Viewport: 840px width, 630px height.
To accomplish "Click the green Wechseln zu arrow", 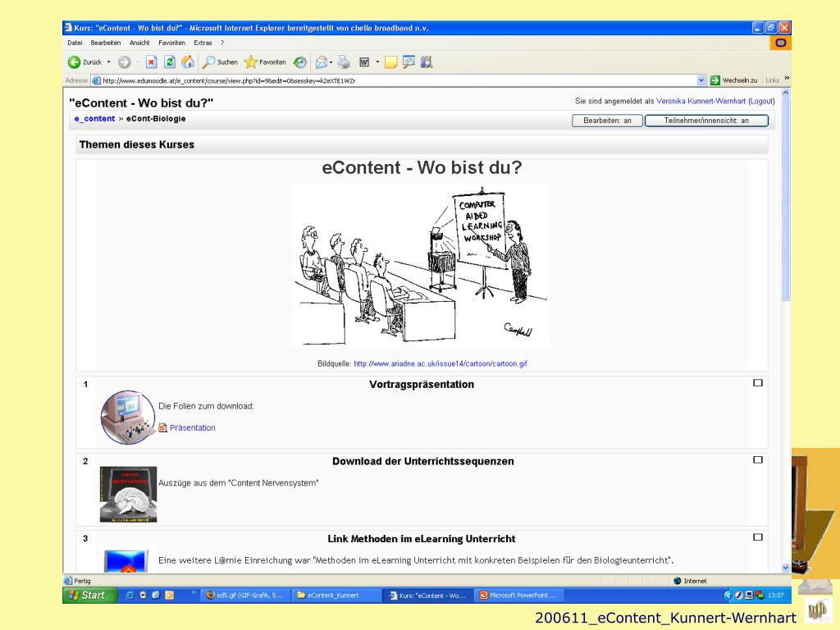I will 714,80.
